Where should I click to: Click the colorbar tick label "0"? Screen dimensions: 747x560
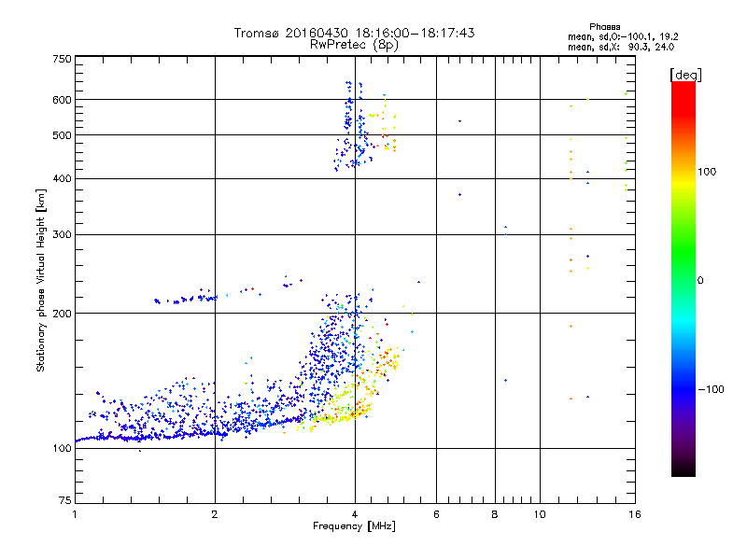point(699,281)
